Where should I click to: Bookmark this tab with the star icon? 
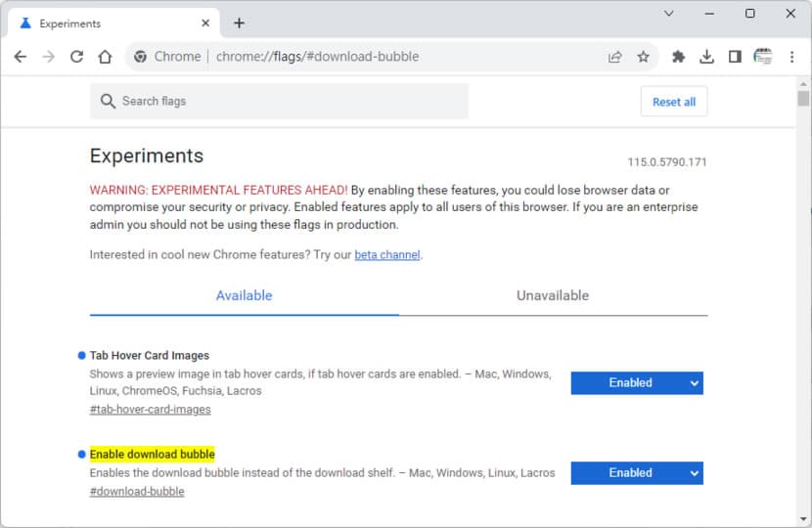click(643, 57)
